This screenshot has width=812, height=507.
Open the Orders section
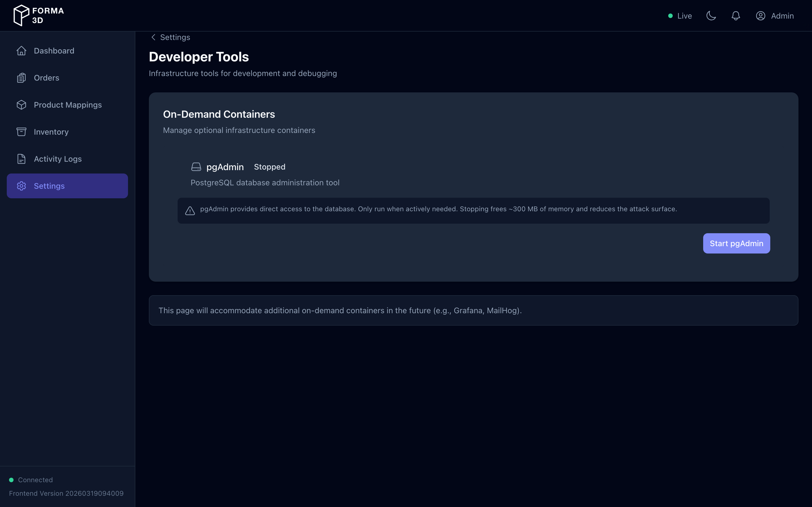46,77
